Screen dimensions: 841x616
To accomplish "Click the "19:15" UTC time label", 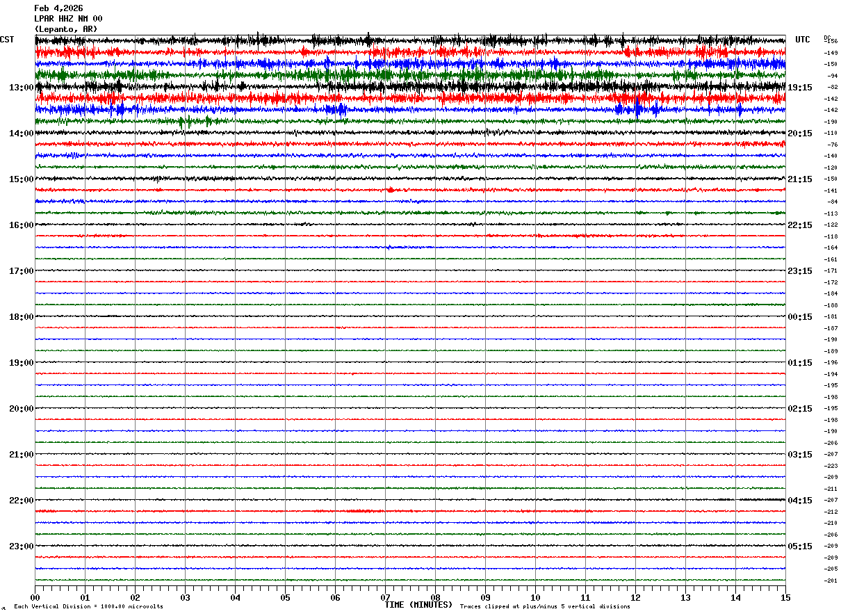I will click(x=799, y=88).
